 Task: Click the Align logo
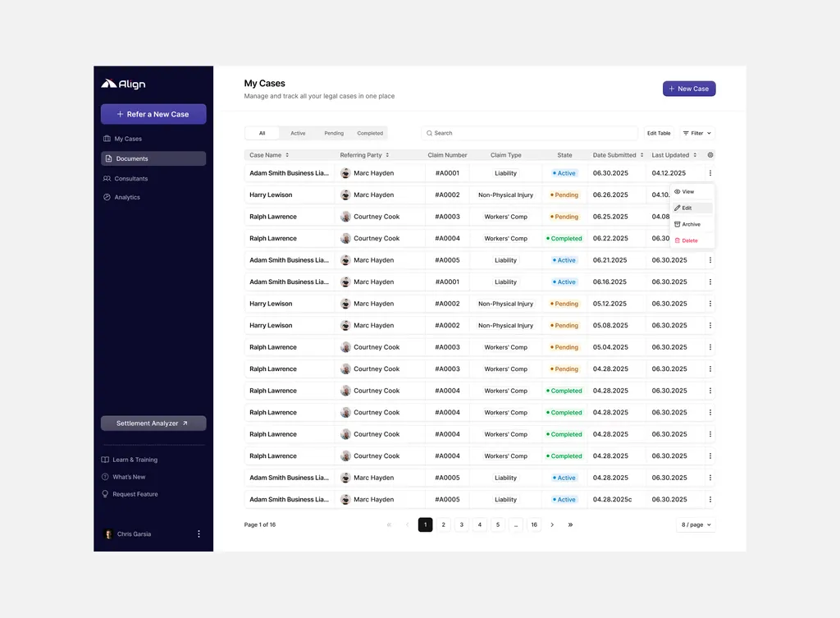(123, 84)
